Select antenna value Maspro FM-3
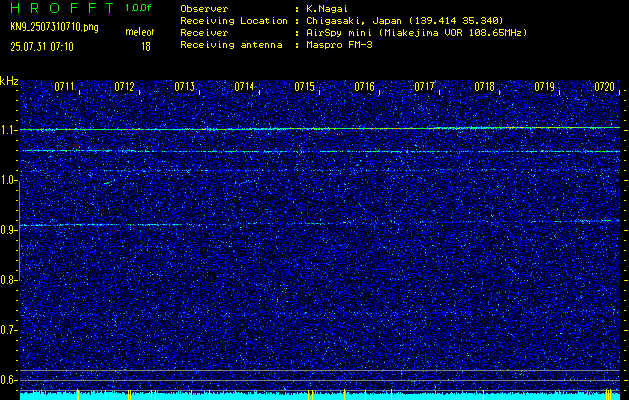Image resolution: width=629 pixels, height=400 pixels. pos(339,45)
